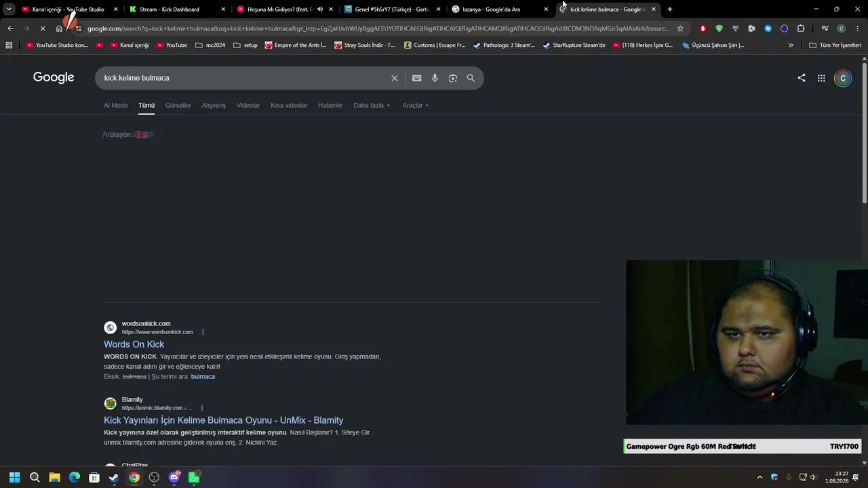Select the Alışveriş results tab
The image size is (868, 488).
[x=214, y=106]
